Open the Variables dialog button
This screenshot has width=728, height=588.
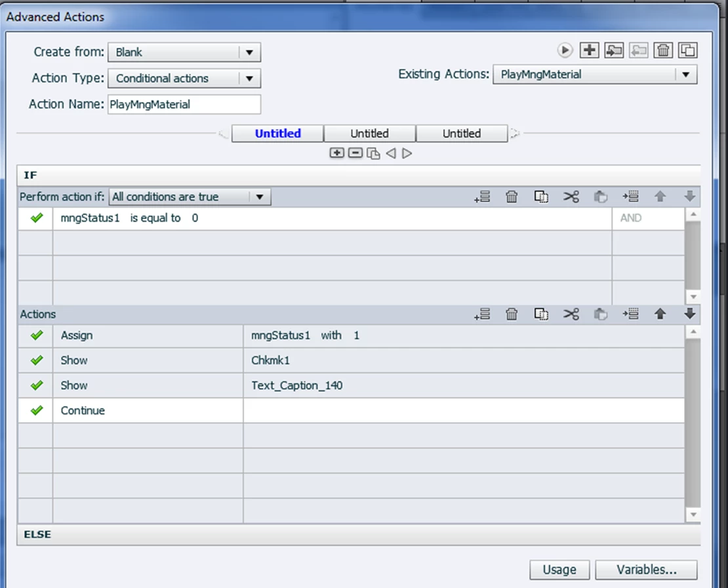click(x=646, y=570)
